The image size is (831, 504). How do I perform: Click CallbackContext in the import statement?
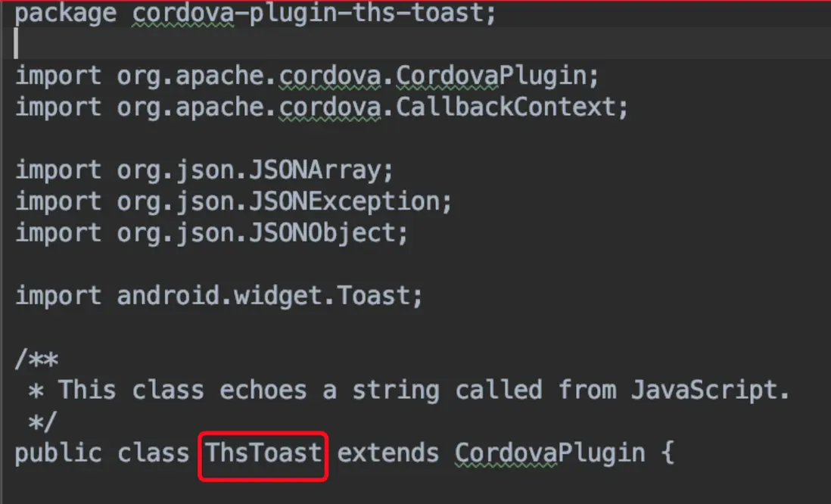(505, 107)
